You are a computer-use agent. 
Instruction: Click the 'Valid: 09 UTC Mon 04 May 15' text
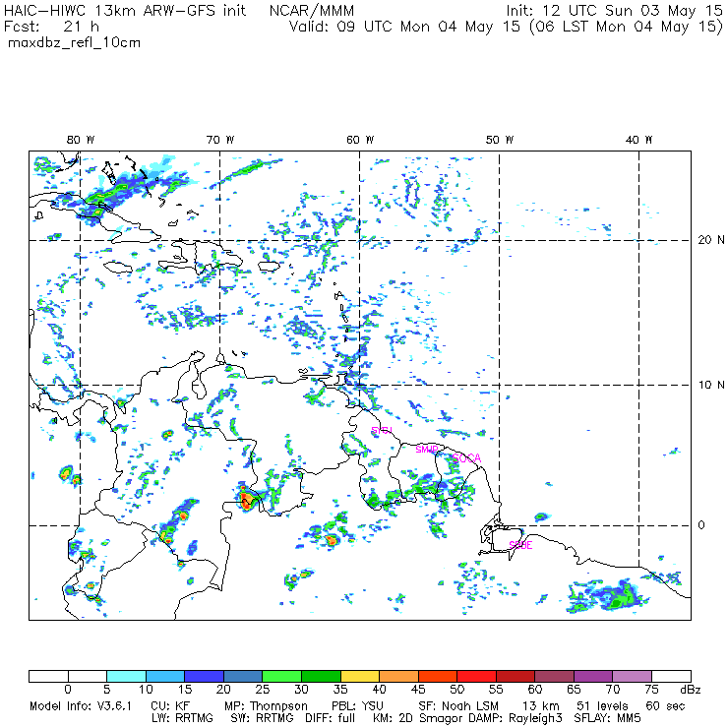[x=404, y=27]
